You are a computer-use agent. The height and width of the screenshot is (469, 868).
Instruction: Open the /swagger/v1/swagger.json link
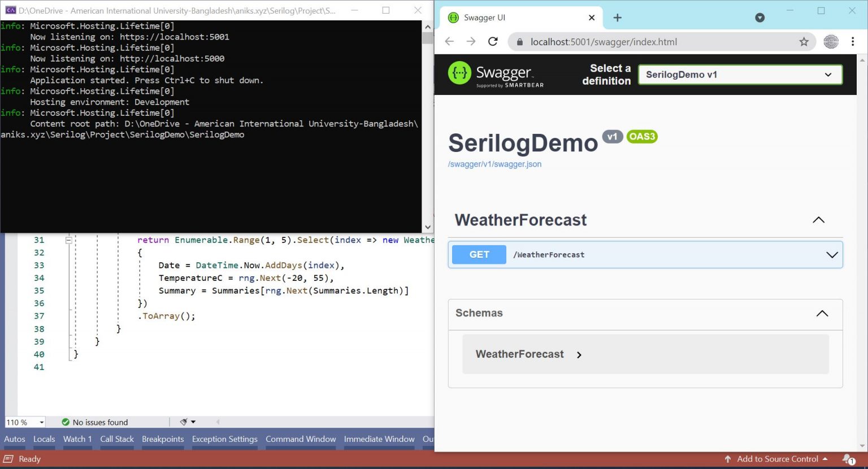point(494,164)
